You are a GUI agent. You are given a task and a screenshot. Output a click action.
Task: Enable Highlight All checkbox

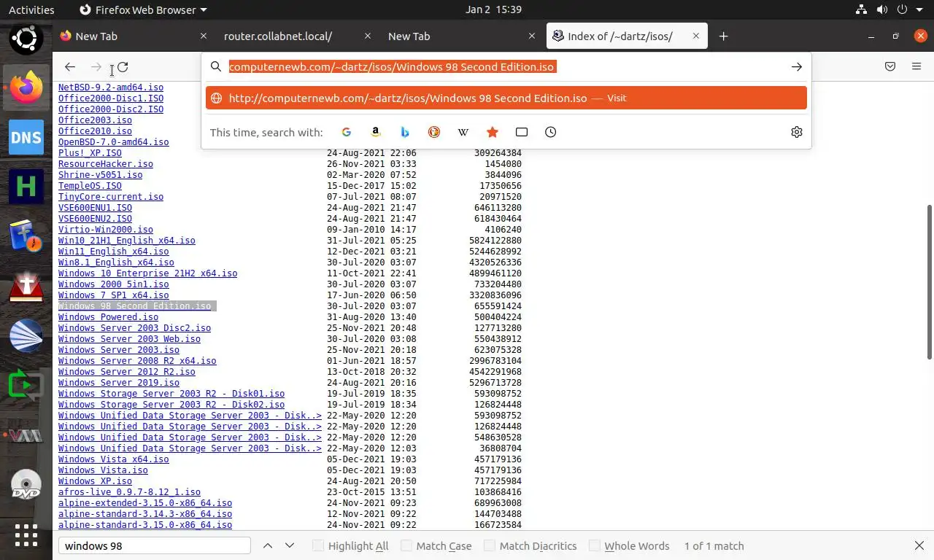(x=318, y=545)
